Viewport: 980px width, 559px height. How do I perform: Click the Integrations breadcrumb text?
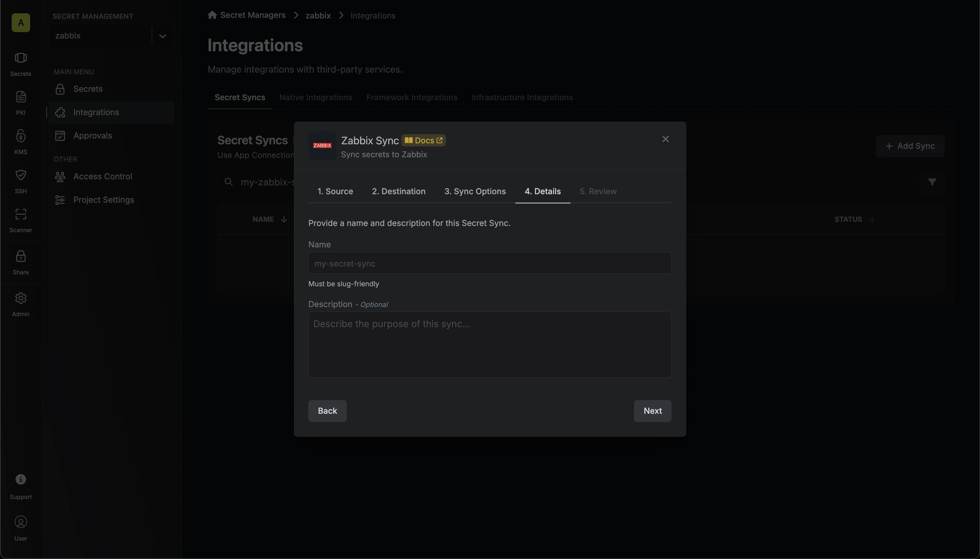pos(373,15)
